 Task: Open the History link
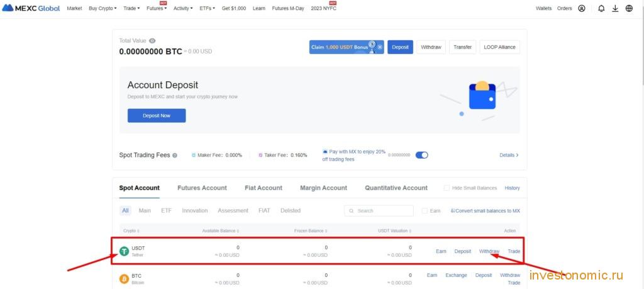coord(512,188)
